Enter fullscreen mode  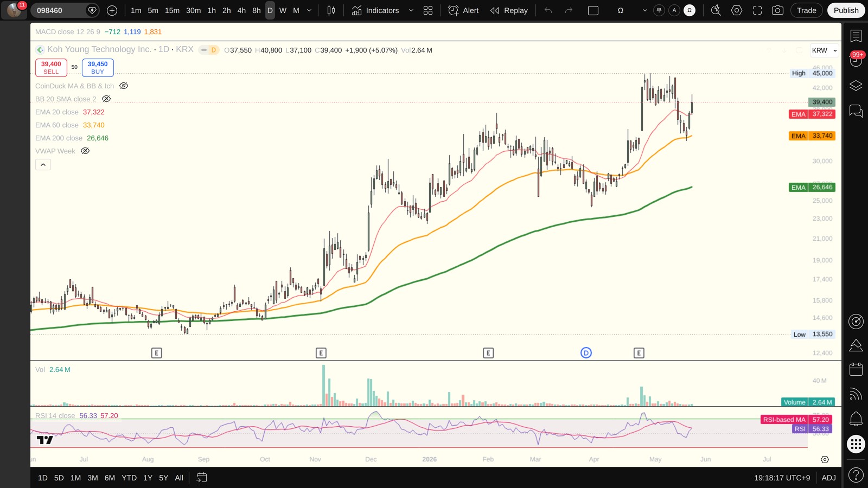(x=757, y=10)
